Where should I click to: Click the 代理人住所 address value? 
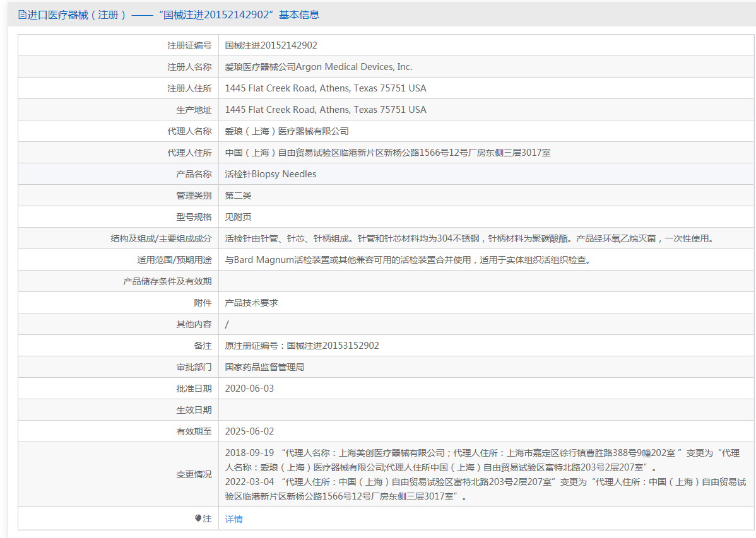[x=387, y=153]
